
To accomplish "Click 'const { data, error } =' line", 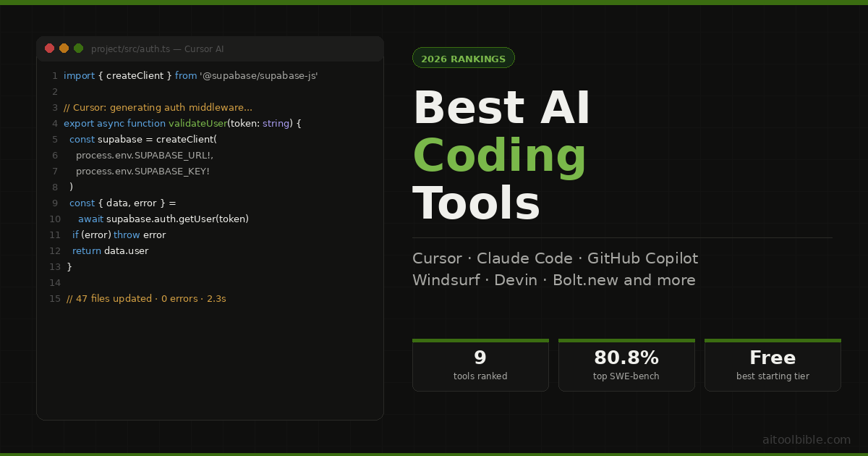I will click(x=123, y=203).
